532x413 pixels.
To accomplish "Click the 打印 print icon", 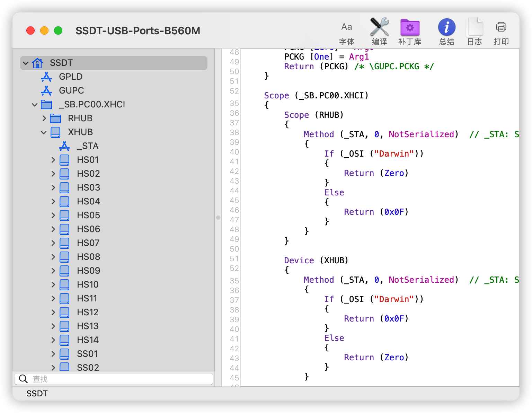I will (501, 27).
